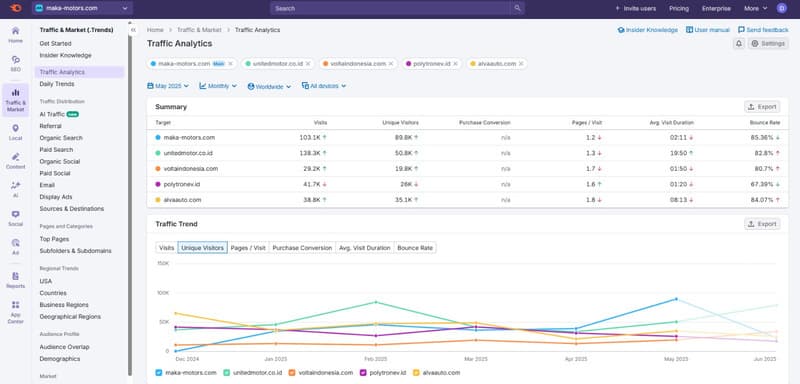Viewport: 800px width, 384px height.
Task: Toggle alvaauto.com legend checkbox
Action: click(416, 373)
